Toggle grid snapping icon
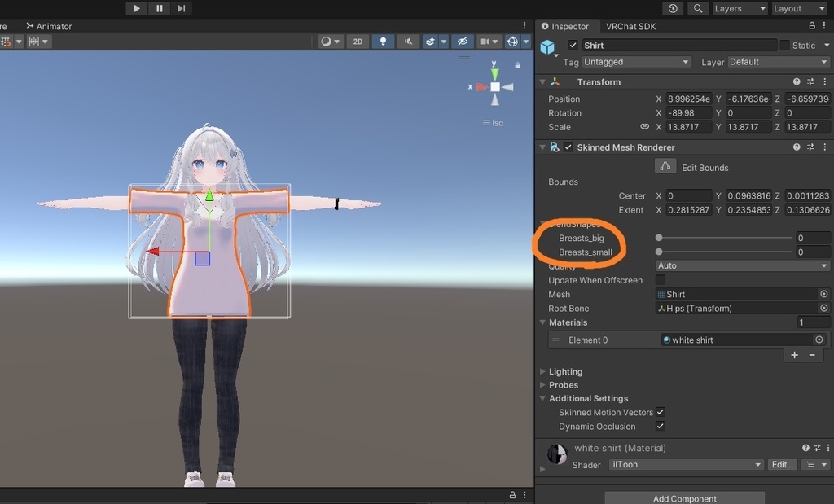The width and height of the screenshot is (834, 504). tap(7, 41)
